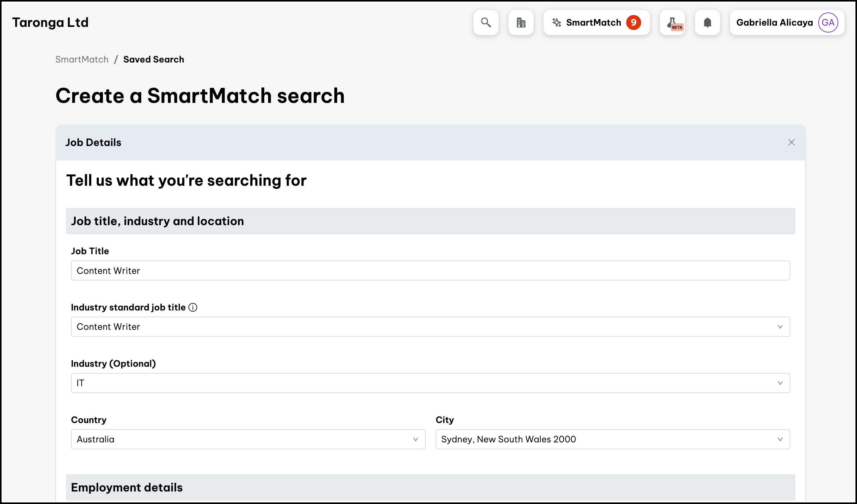Open the Gabriella Alicaya account menu
857x504 pixels.
pyautogui.click(x=774, y=23)
